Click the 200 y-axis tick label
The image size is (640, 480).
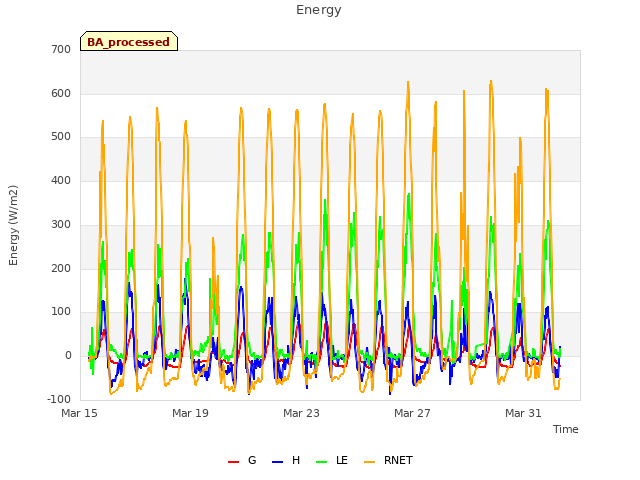click(61, 269)
